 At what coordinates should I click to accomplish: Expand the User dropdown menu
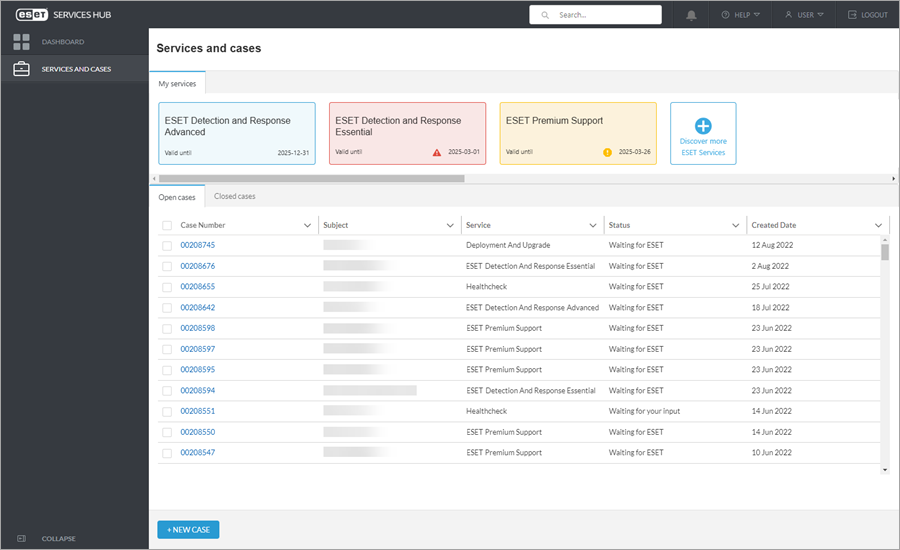click(805, 15)
